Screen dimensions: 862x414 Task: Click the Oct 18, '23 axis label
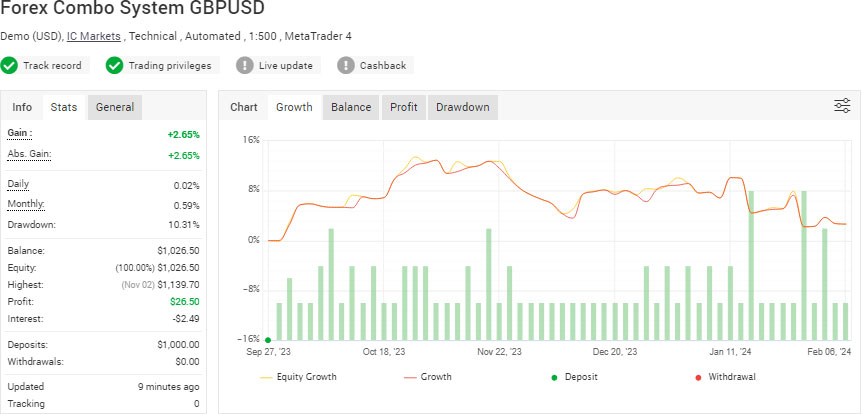(x=384, y=352)
